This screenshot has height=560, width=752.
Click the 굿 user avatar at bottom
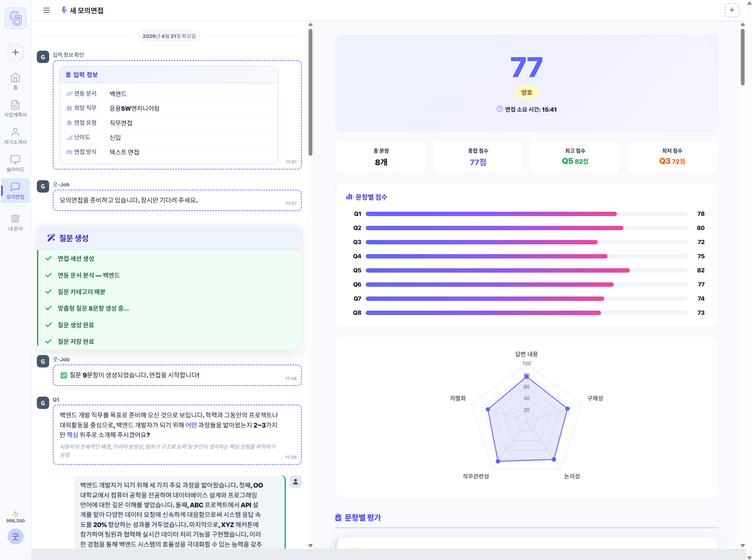tap(16, 536)
